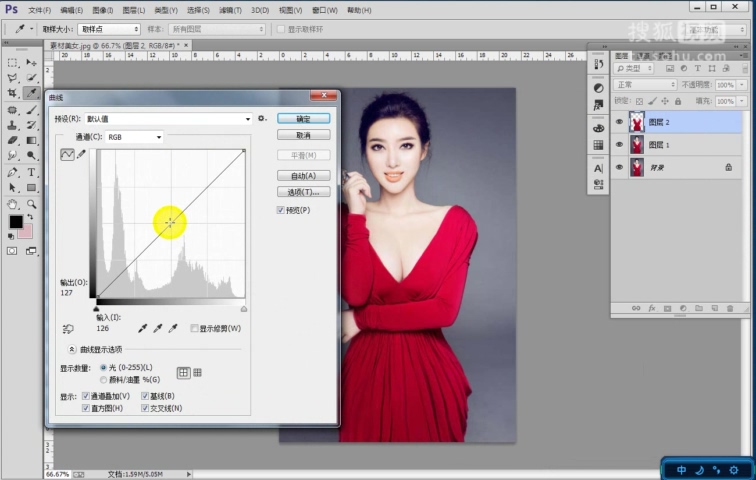Pick the gray point eyedropper in Curves
Screen dimensions: 756x480
pyautogui.click(x=157, y=329)
